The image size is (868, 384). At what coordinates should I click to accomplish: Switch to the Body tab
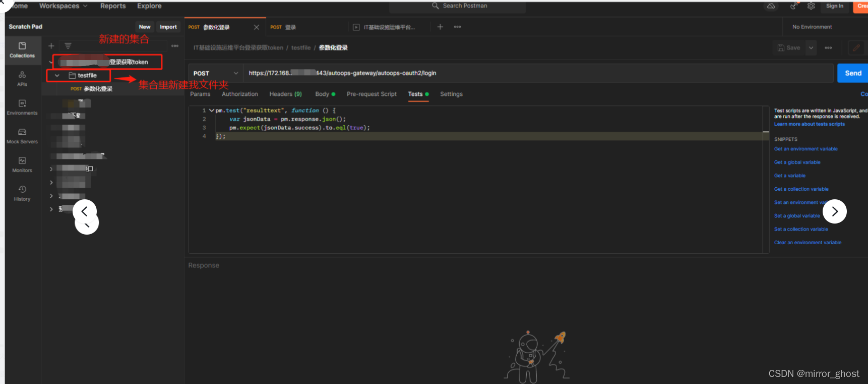(x=325, y=94)
